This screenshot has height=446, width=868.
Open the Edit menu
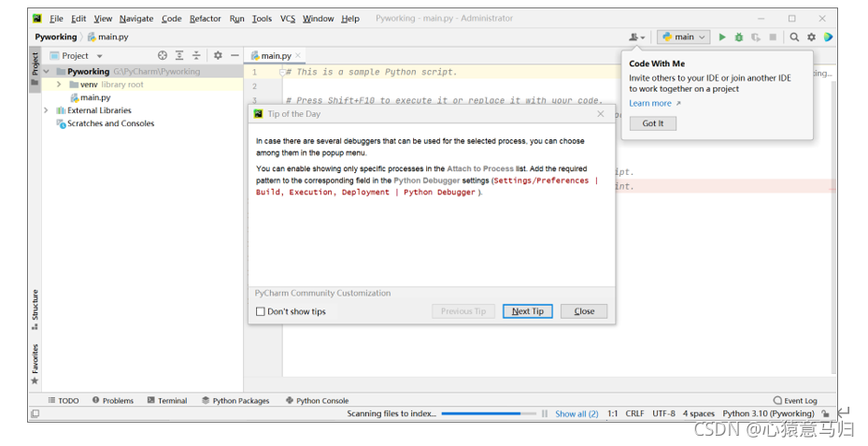[78, 19]
